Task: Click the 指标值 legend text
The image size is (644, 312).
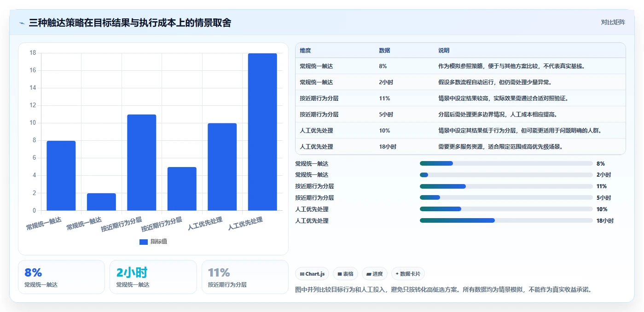Action: 159,242
